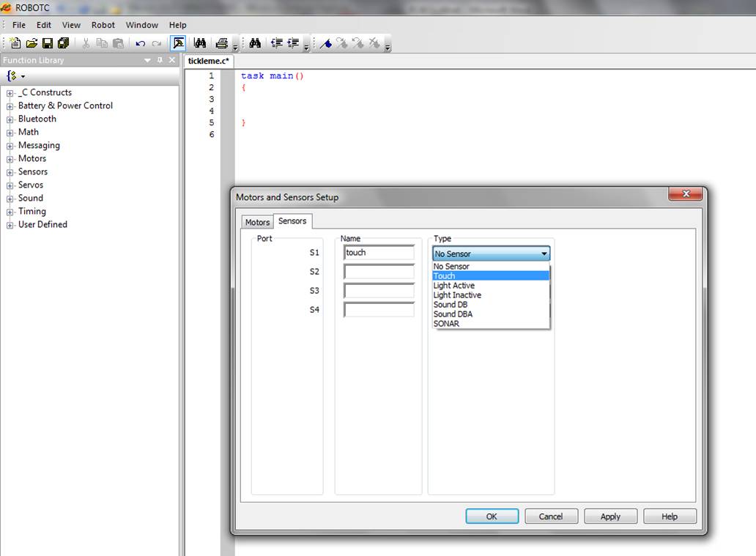Viewport: 756px width, 556px height.
Task: Select Light Active sensor type
Action: pyautogui.click(x=491, y=286)
